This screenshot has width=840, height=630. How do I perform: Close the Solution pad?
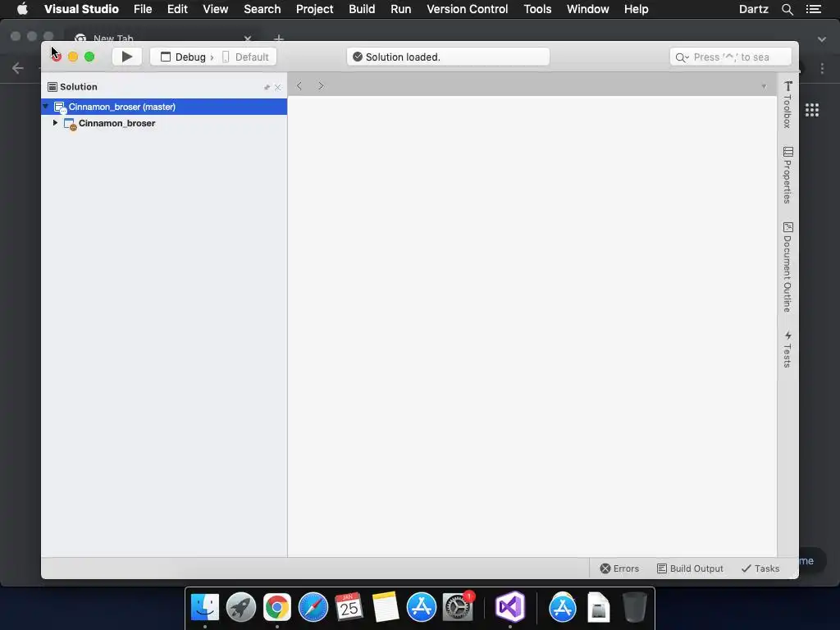[277, 87]
